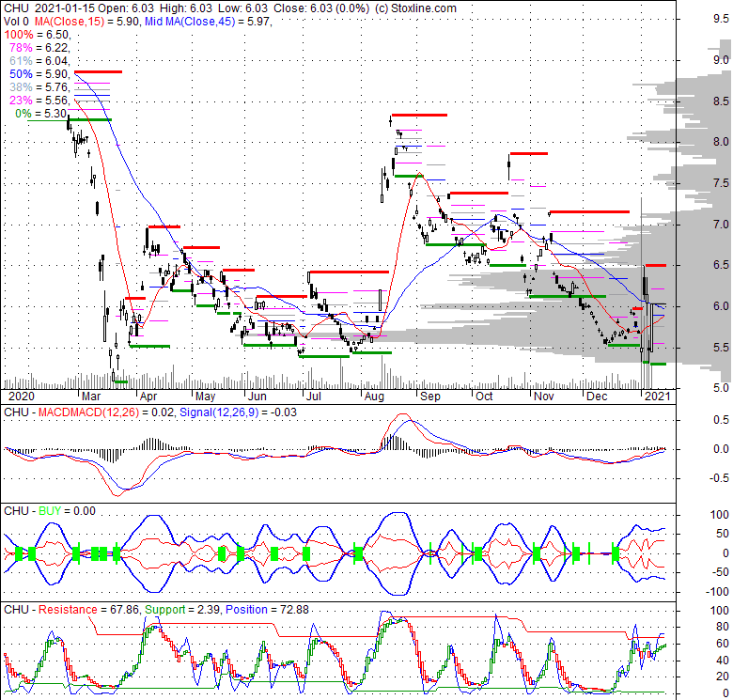733x700 pixels.
Task: Click the Nov label on time axis
Action: (544, 397)
